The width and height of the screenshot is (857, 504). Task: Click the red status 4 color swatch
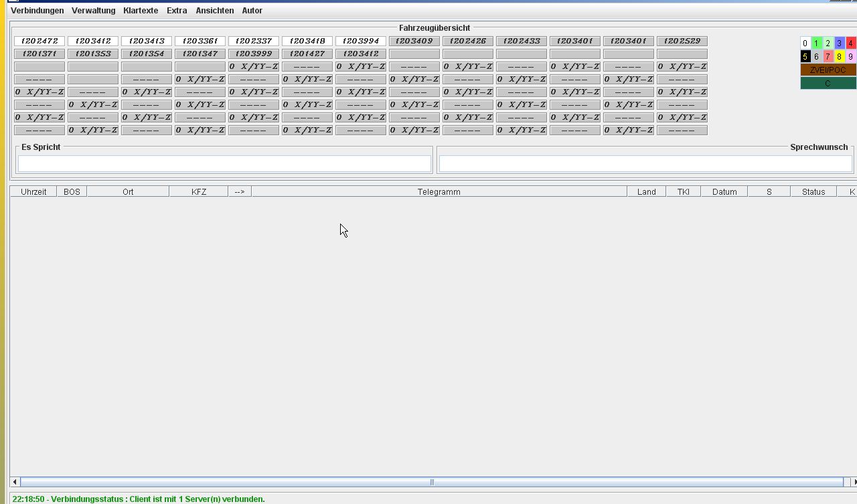tap(850, 44)
